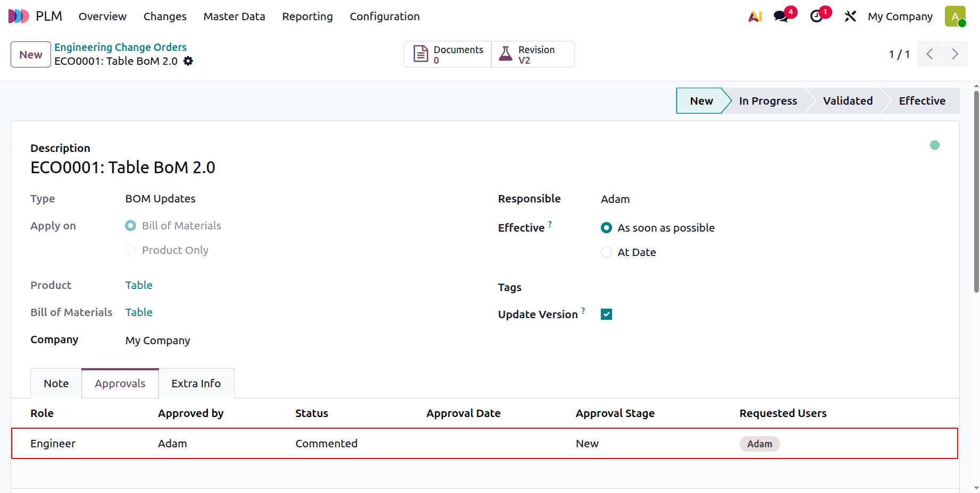Open the Responsible field Adam
Screen dimensions: 980x493
tap(615, 199)
